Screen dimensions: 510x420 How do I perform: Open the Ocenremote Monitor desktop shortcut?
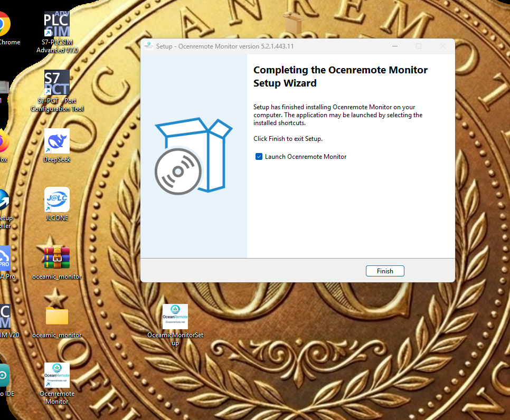pos(57,383)
